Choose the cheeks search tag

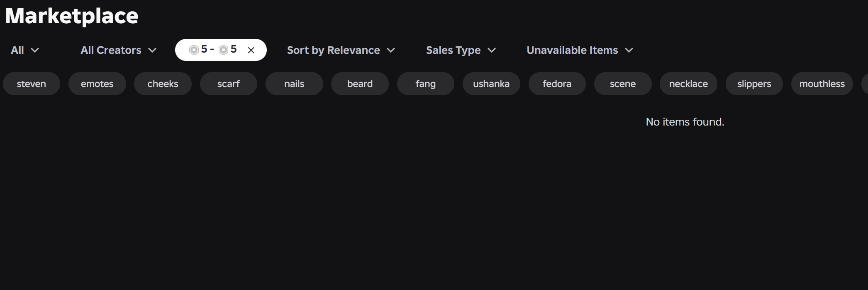pos(163,84)
